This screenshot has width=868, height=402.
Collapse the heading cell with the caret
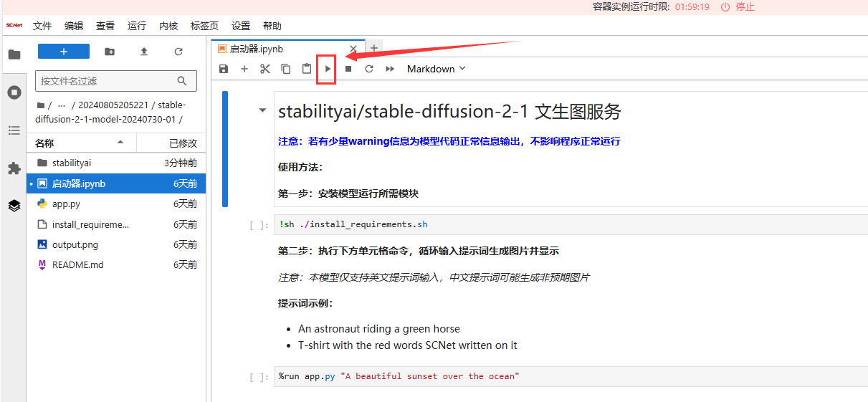(x=262, y=111)
